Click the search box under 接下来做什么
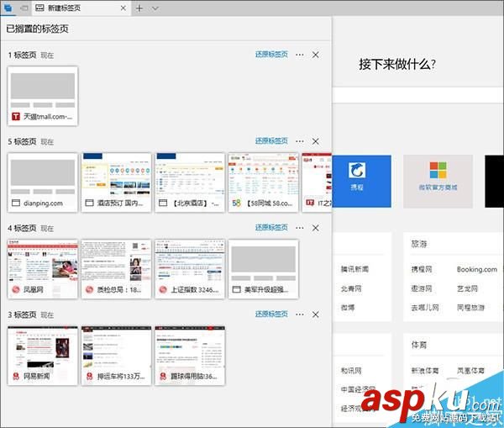 click(417, 95)
